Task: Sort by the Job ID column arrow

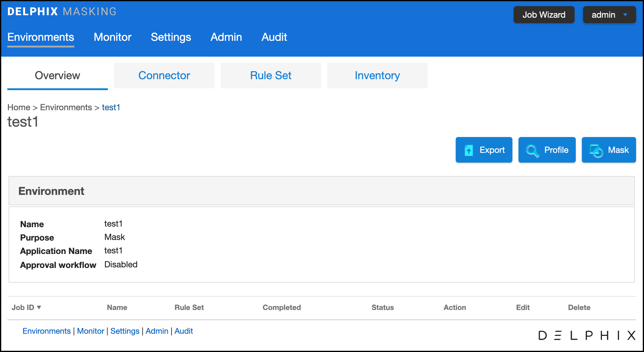Action: pyautogui.click(x=39, y=308)
